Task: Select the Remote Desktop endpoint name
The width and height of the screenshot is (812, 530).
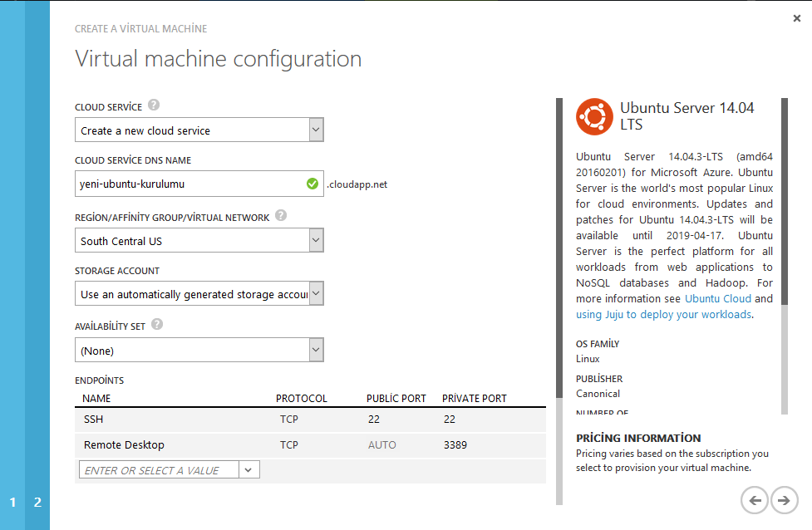Action: point(124,445)
